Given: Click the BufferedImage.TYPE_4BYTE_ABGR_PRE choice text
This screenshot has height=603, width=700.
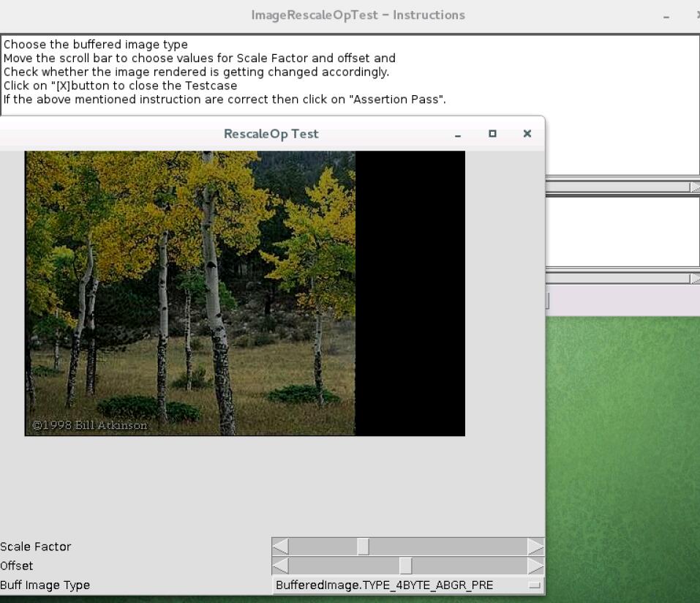Looking at the screenshot, I should click(x=384, y=585).
